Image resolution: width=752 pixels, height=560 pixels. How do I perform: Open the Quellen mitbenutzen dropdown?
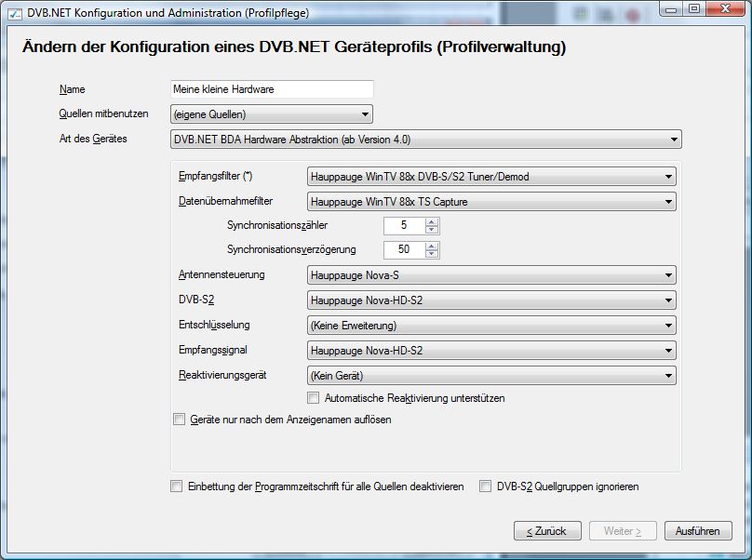[272, 114]
